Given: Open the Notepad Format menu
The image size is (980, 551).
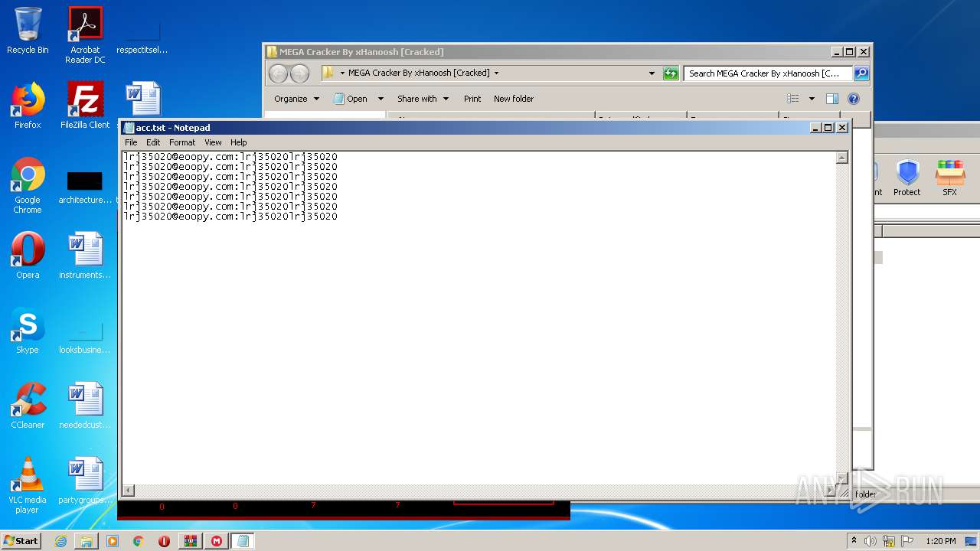Looking at the screenshot, I should pyautogui.click(x=182, y=142).
